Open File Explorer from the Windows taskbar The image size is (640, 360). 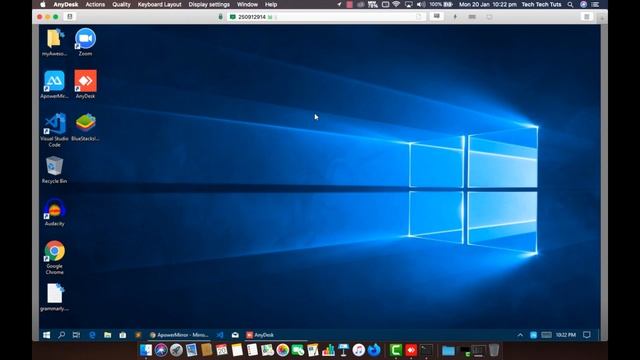click(x=107, y=335)
